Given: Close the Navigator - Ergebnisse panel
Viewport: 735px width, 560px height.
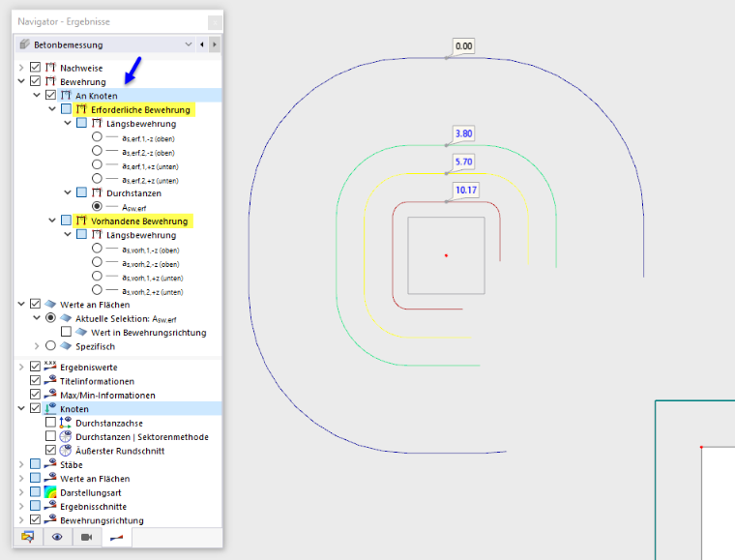Looking at the screenshot, I should point(215,21).
